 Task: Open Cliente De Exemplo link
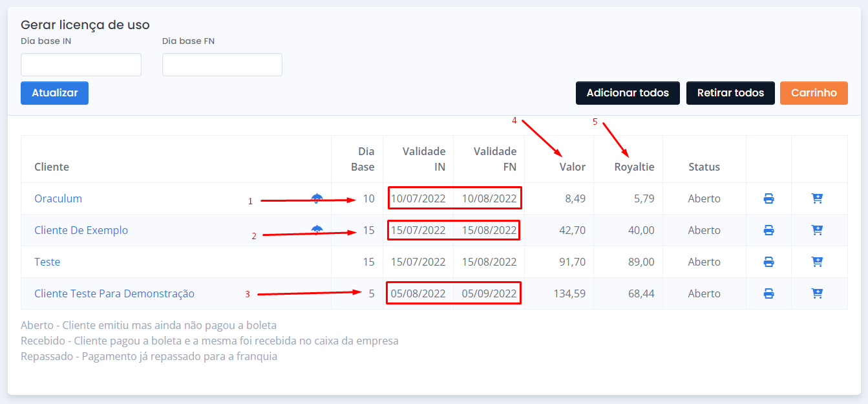[81, 230]
